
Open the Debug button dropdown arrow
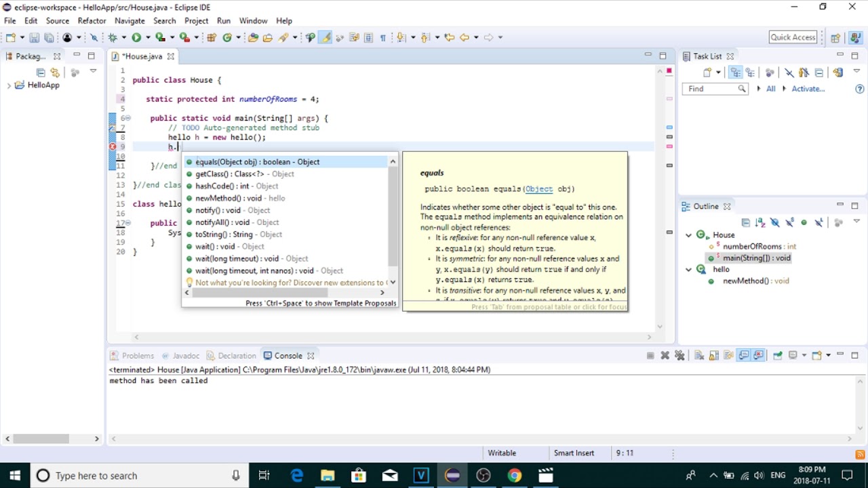click(124, 37)
